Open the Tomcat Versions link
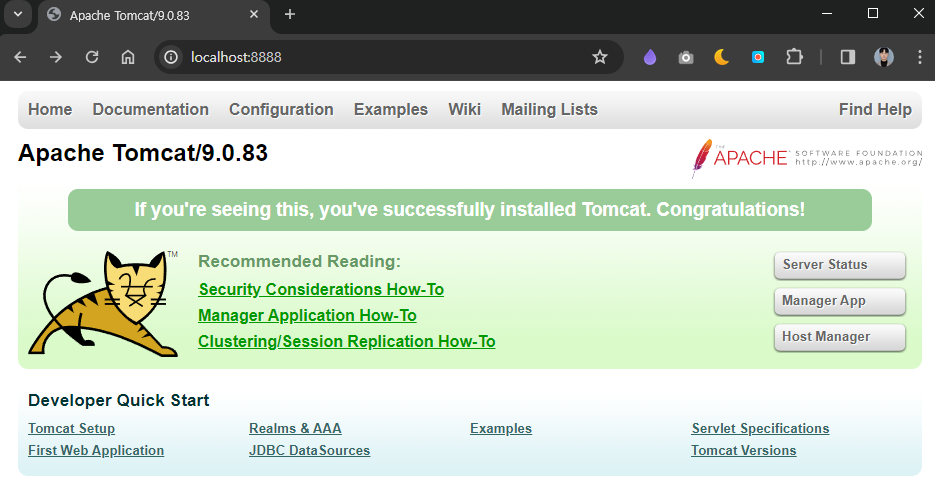935x486 pixels. pyautogui.click(x=744, y=451)
